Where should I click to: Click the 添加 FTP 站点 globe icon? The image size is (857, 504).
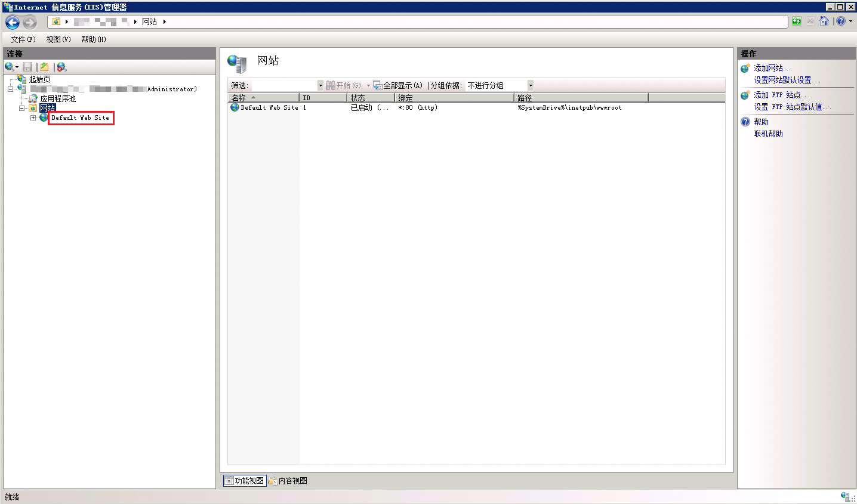point(745,95)
